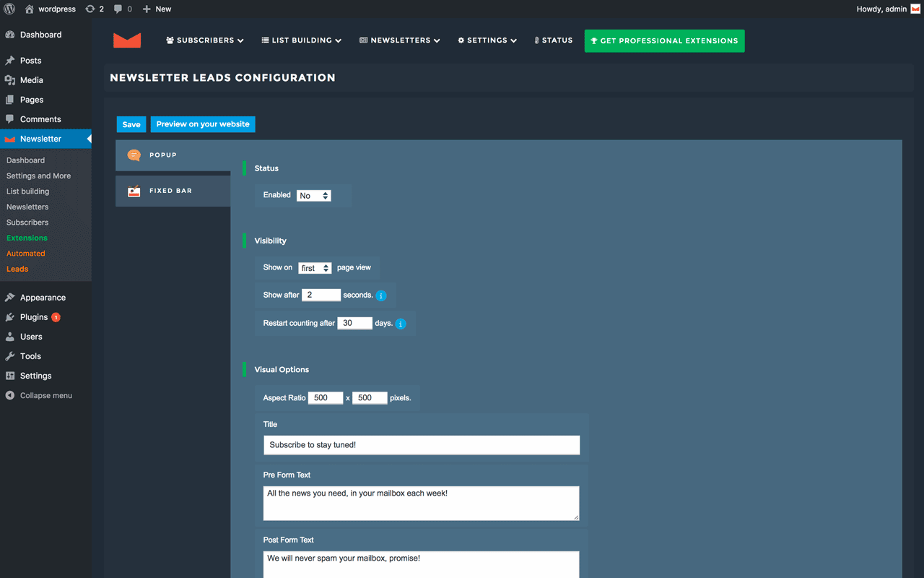Open the Subscribers submenu link
Image resolution: width=924 pixels, height=578 pixels.
tap(27, 223)
